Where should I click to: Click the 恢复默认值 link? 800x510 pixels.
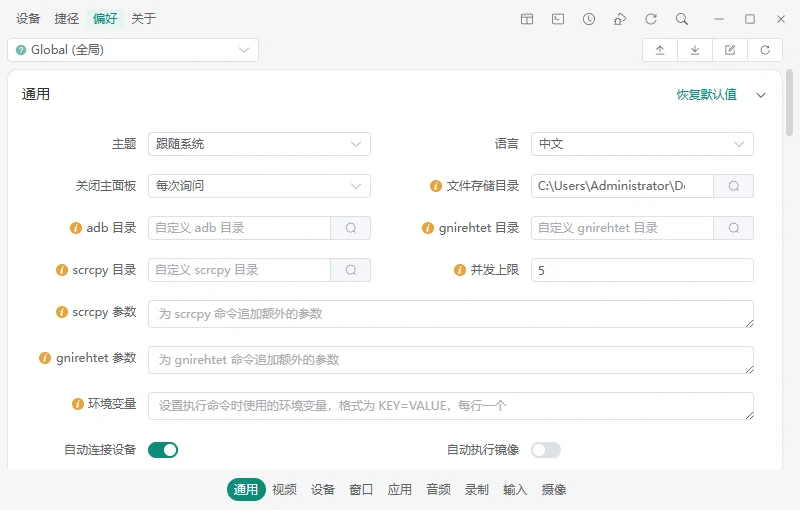point(706,95)
